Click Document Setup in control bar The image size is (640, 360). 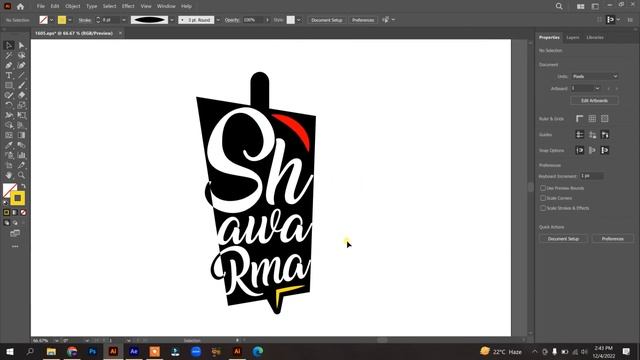point(327,20)
